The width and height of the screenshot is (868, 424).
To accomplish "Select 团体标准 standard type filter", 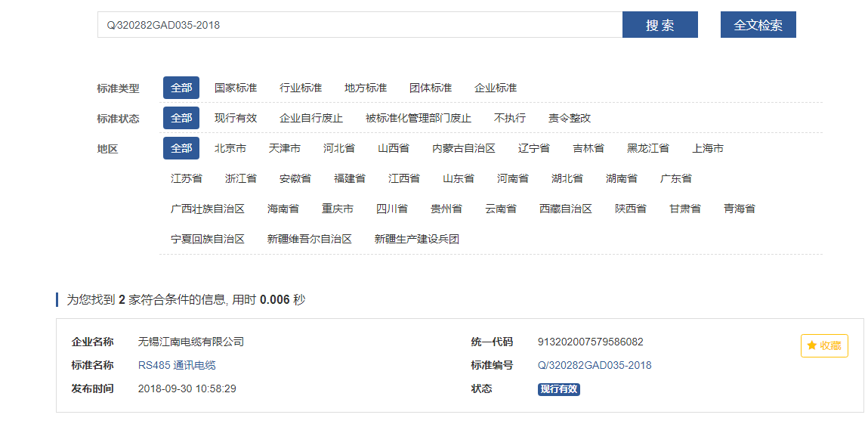I will [x=431, y=88].
